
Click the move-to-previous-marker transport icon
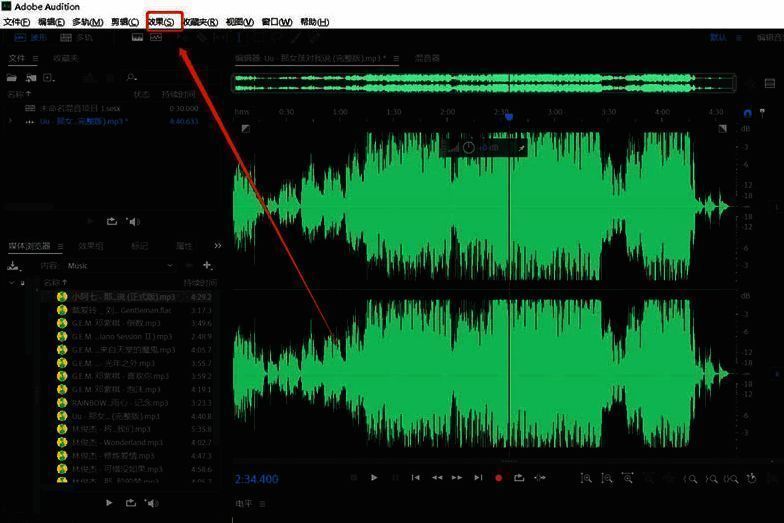pos(416,478)
